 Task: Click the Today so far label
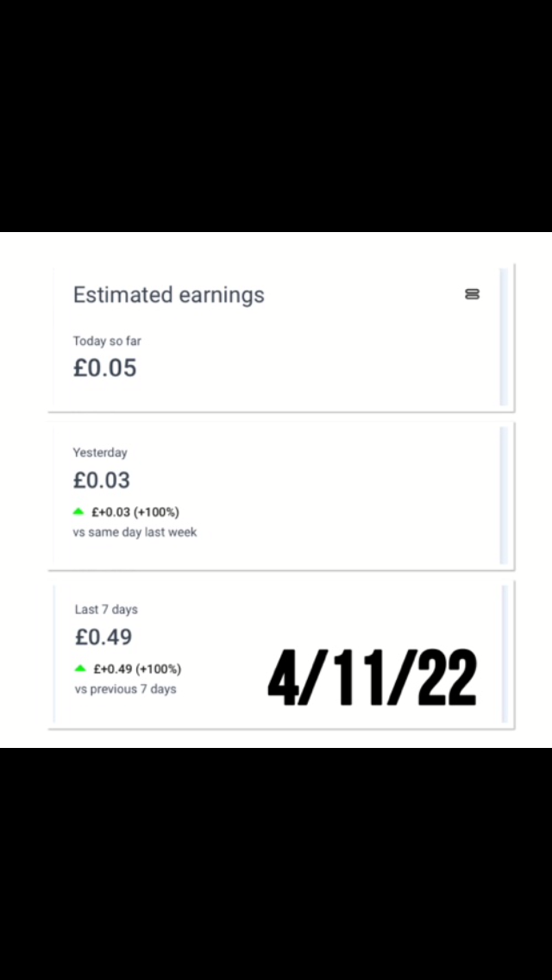pyautogui.click(x=107, y=341)
